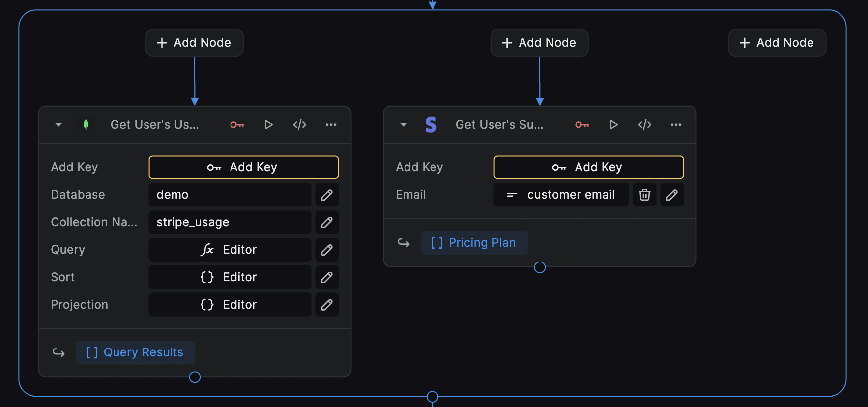Open code view for Get User's Su... node
Image resolution: width=868 pixels, height=407 pixels.
coord(645,125)
